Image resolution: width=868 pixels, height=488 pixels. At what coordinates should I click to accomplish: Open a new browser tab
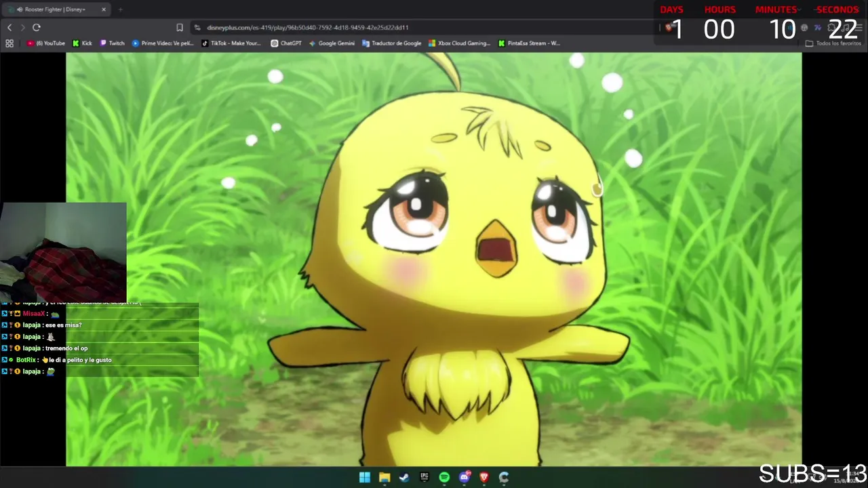pos(120,9)
